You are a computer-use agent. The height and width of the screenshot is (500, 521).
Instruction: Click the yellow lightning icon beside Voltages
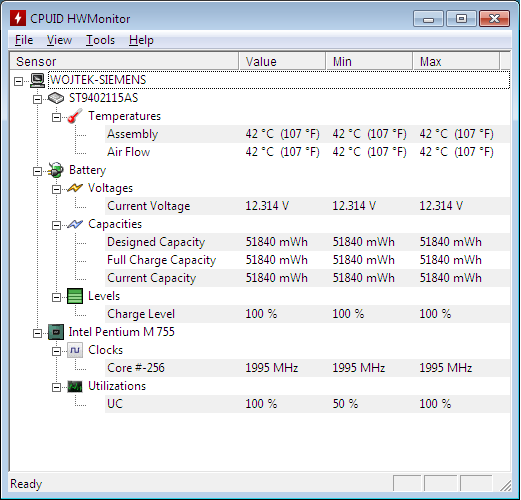75,188
